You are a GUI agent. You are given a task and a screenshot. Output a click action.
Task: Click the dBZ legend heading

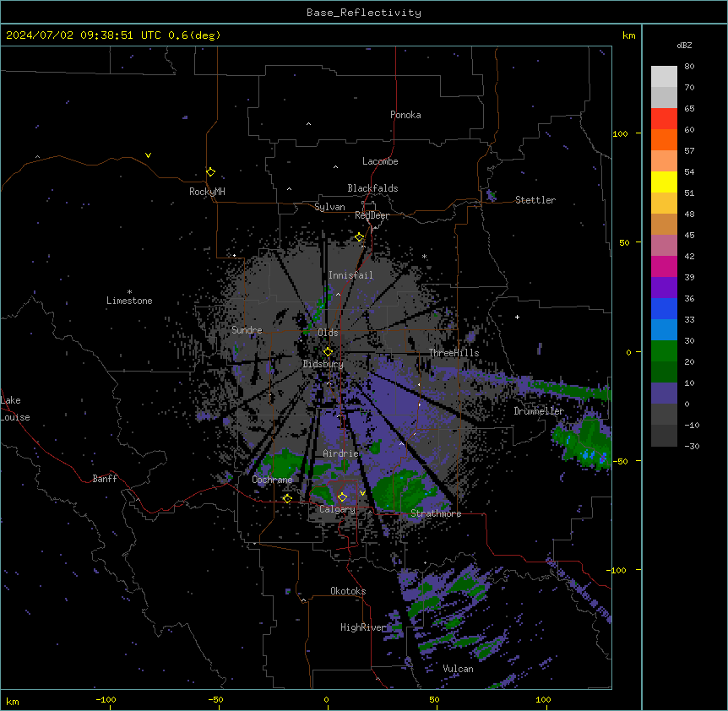[x=684, y=45]
